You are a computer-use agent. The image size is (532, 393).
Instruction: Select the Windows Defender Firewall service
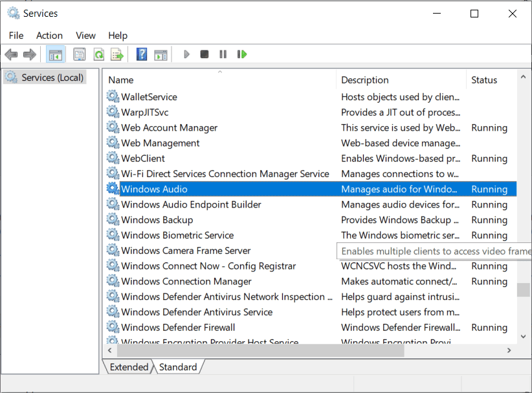tap(177, 327)
